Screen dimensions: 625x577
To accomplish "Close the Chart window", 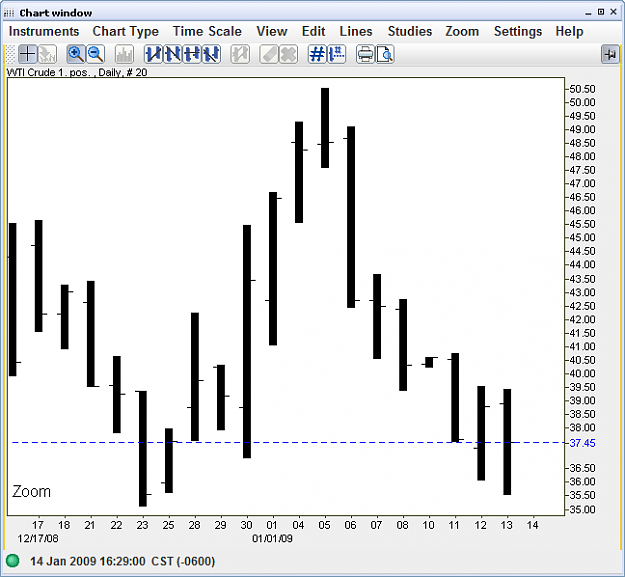I will (x=613, y=12).
